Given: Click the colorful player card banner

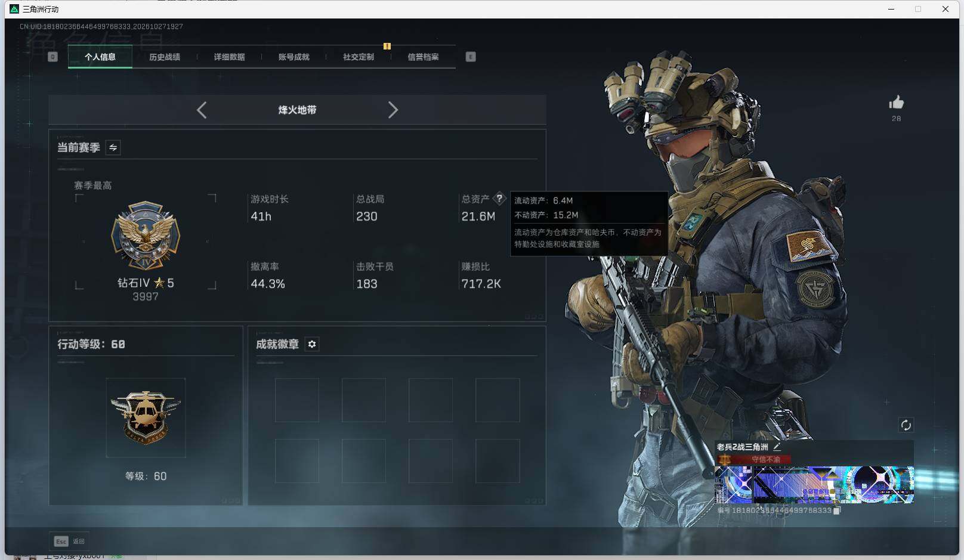Looking at the screenshot, I should [x=814, y=485].
